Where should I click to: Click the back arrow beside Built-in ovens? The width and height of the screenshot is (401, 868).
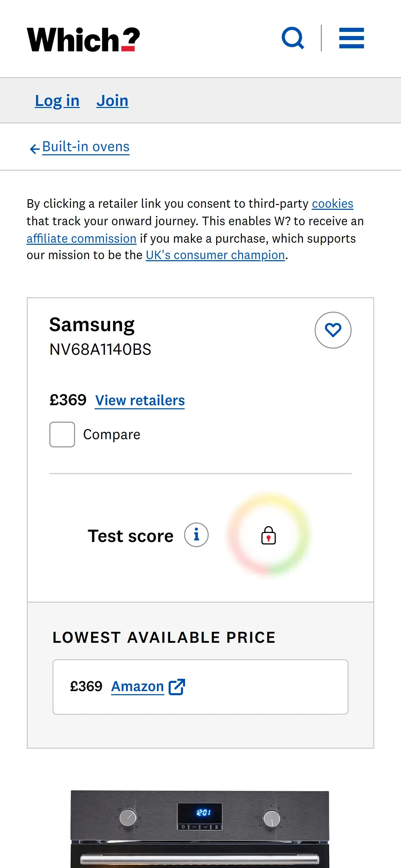point(35,149)
